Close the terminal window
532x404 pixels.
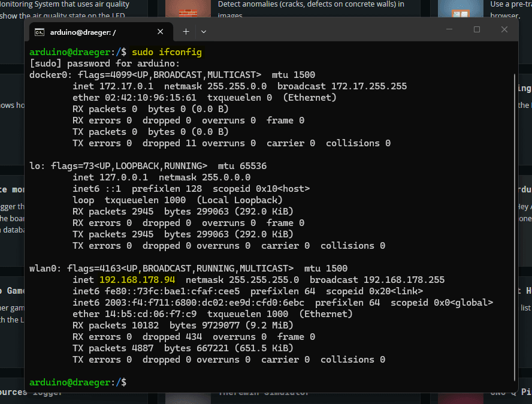(504, 30)
